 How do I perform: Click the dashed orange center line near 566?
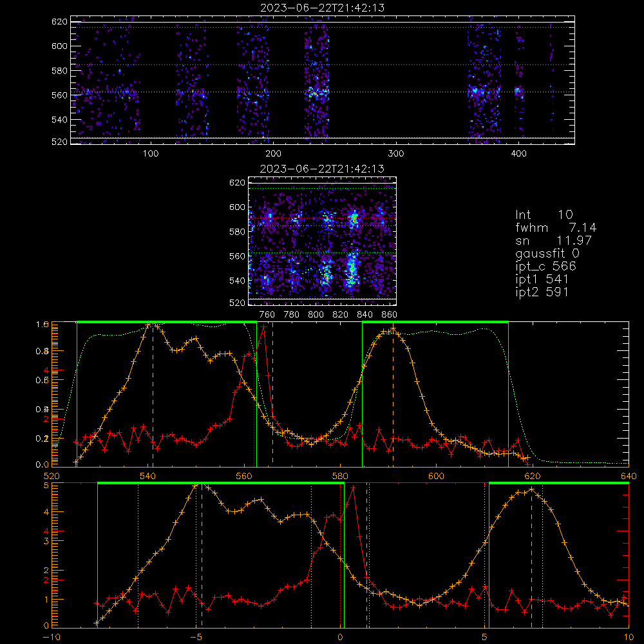point(272,394)
